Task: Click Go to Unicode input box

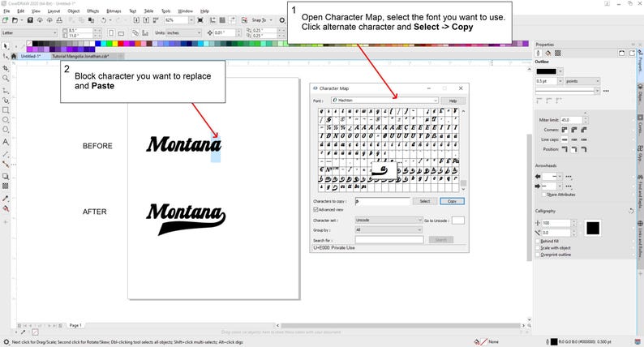Action: pos(458,221)
